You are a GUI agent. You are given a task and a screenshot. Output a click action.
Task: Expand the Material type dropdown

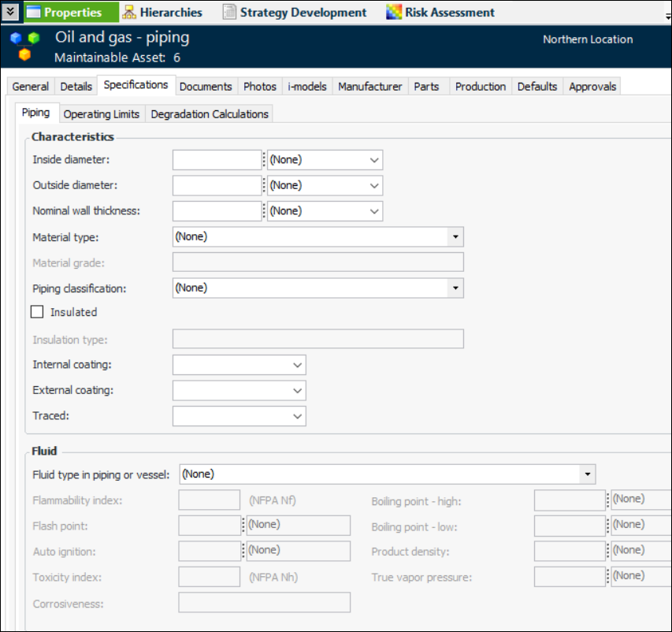point(455,236)
